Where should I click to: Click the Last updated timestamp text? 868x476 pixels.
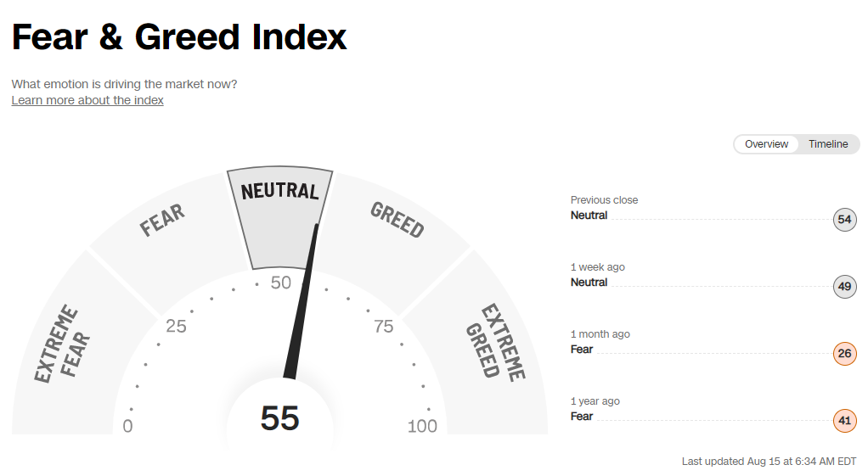click(769, 462)
